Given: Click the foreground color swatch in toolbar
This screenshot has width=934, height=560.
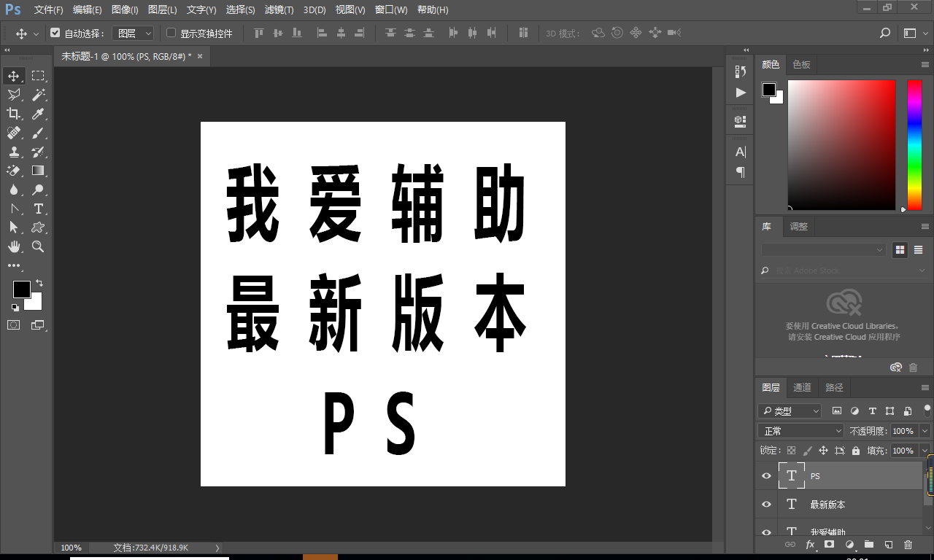Looking at the screenshot, I should pyautogui.click(x=21, y=289).
